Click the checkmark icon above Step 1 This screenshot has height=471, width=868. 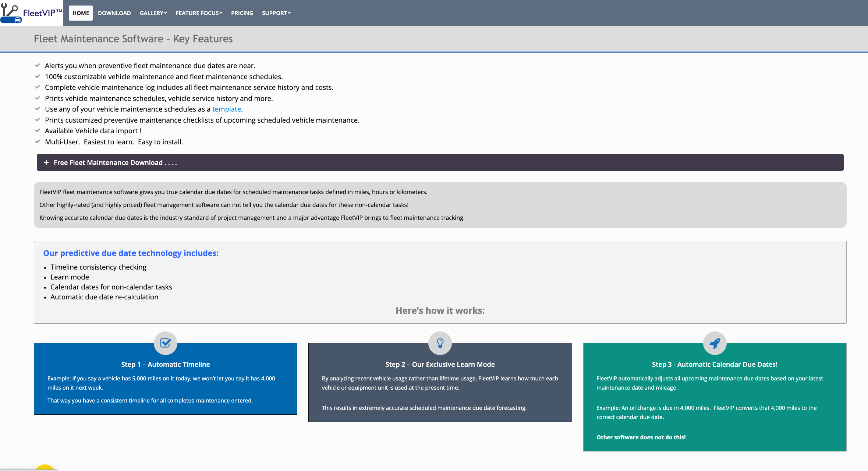pos(166,343)
